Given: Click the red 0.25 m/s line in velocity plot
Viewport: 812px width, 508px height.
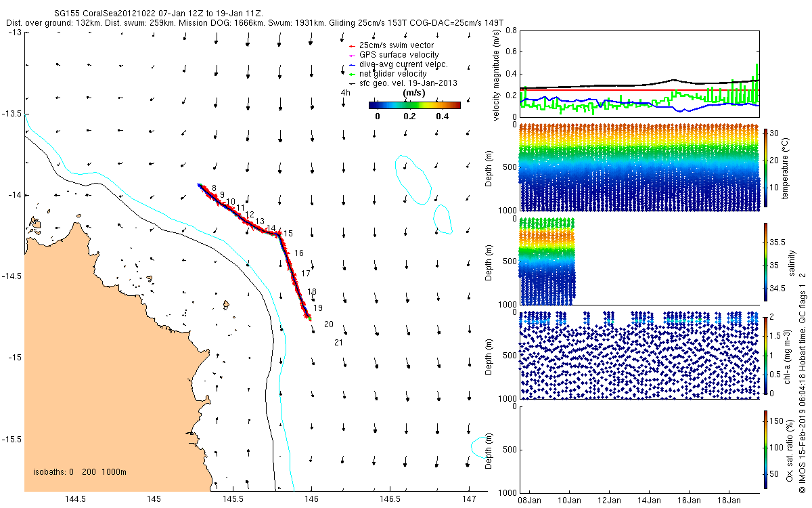Looking at the screenshot, I should 639,89.
